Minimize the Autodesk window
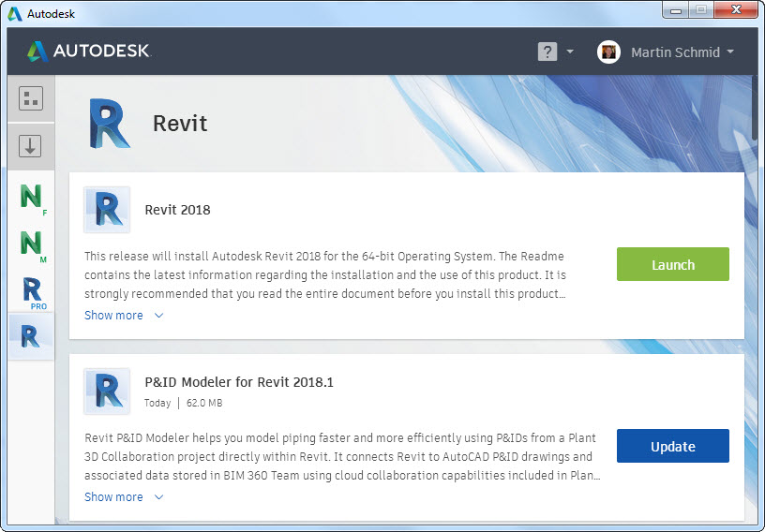This screenshot has height=532, width=765. 676,10
